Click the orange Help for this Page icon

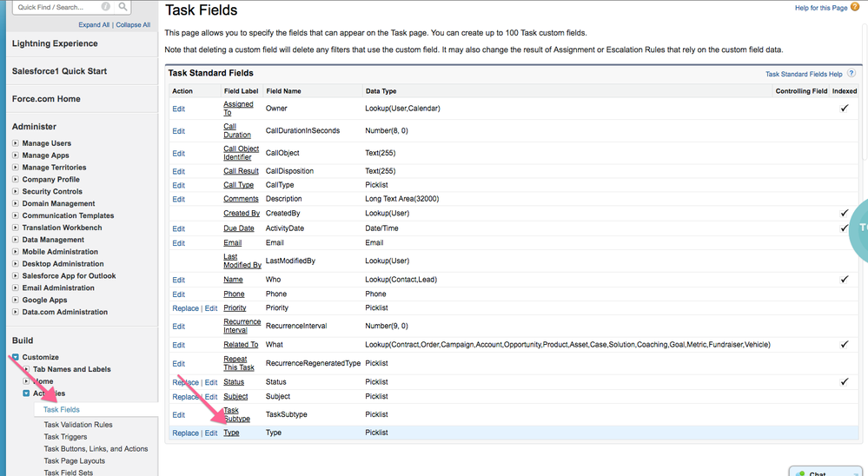coord(855,8)
